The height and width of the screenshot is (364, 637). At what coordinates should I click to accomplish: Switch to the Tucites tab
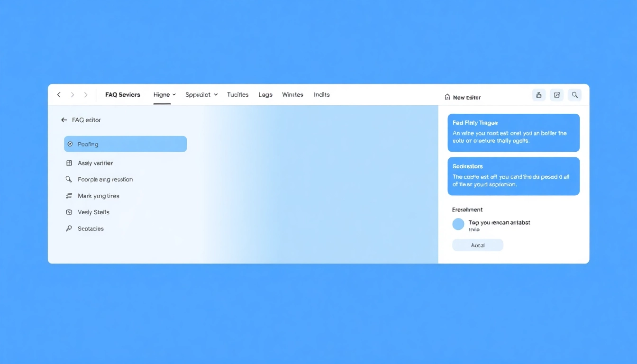[x=238, y=95]
